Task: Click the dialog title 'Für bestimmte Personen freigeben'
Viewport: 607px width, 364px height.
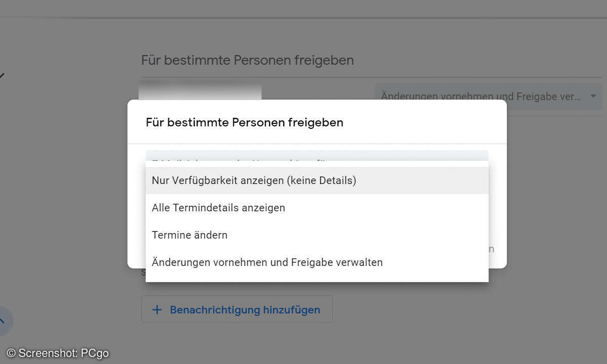Action: pyautogui.click(x=244, y=122)
